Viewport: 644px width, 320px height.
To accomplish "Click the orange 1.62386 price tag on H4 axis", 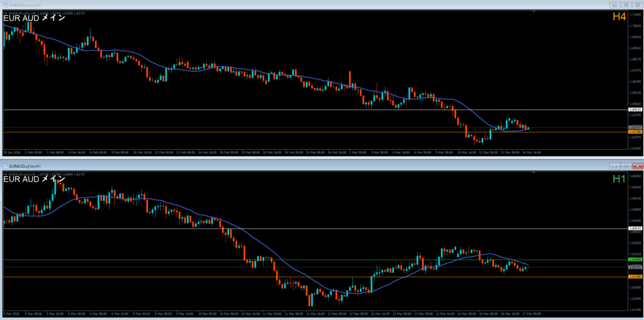I will tap(634, 132).
